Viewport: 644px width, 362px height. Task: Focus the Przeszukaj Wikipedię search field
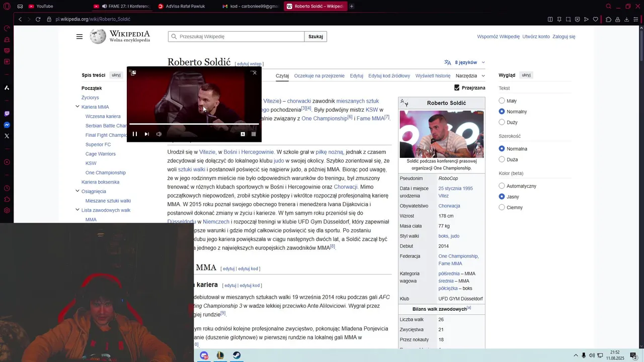(236, 37)
